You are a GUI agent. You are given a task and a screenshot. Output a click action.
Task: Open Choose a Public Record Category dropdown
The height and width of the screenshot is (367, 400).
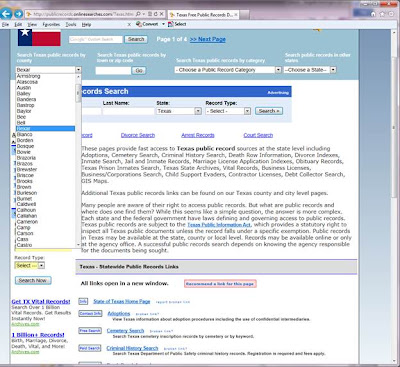[x=228, y=70]
